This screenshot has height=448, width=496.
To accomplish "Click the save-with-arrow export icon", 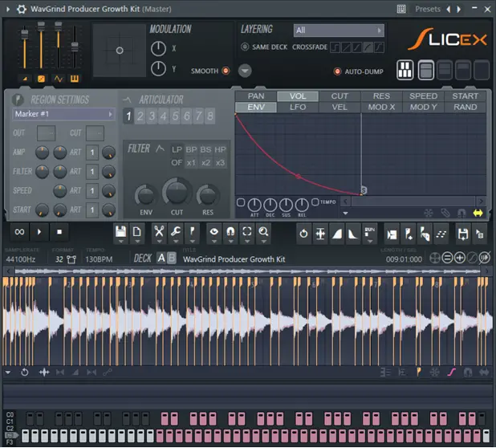I will coord(463,234).
